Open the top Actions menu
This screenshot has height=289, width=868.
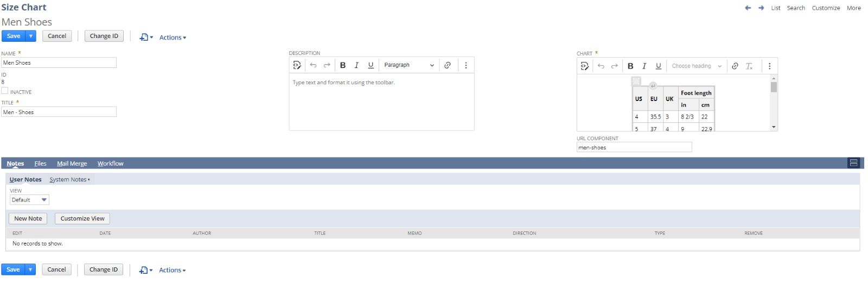click(x=173, y=37)
